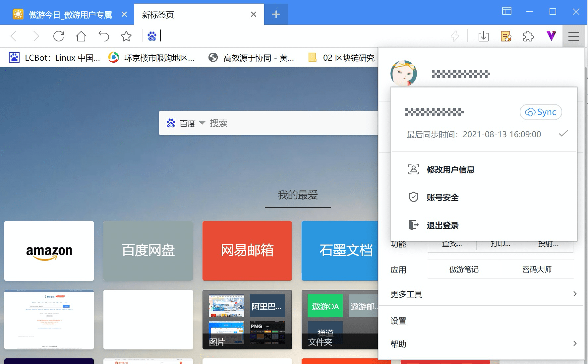This screenshot has height=364, width=588.
Task: Open the Maxnote notes toolbar icon
Action: (x=506, y=36)
